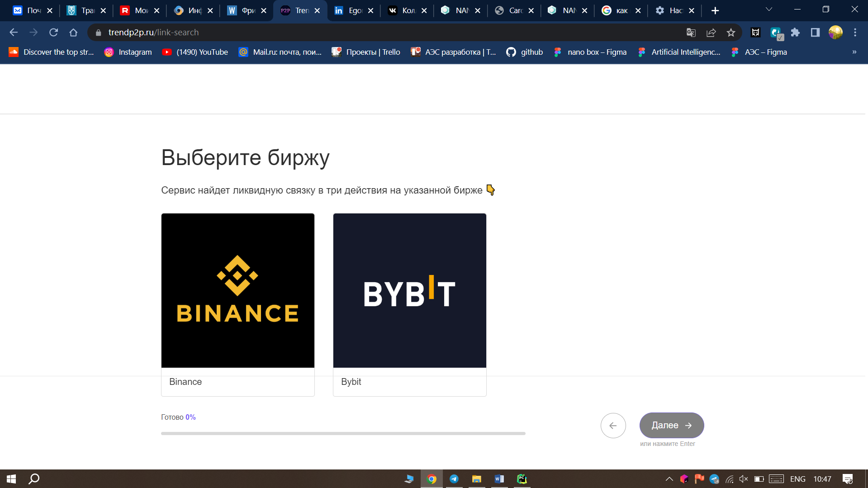This screenshot has height=488, width=868.
Task: Choose the Binance label option
Action: coord(185,382)
